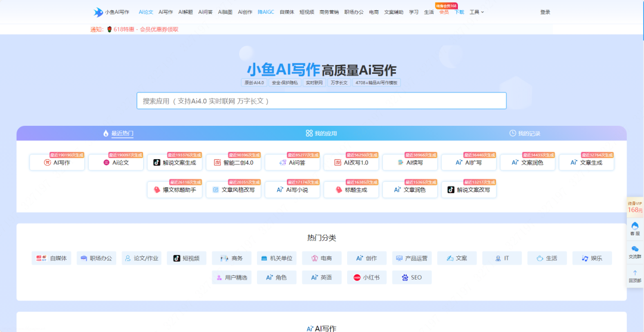Viewport: 644px width, 332px height.
Task: Click the 4708+精品AI写作模板 tag
Action: click(377, 82)
